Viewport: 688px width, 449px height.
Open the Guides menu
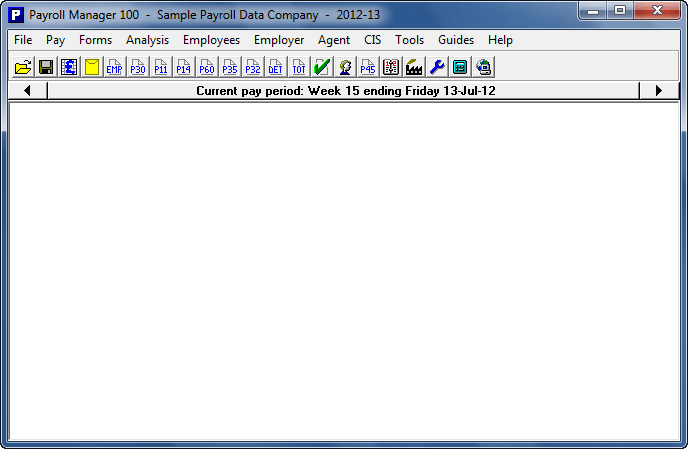point(456,40)
